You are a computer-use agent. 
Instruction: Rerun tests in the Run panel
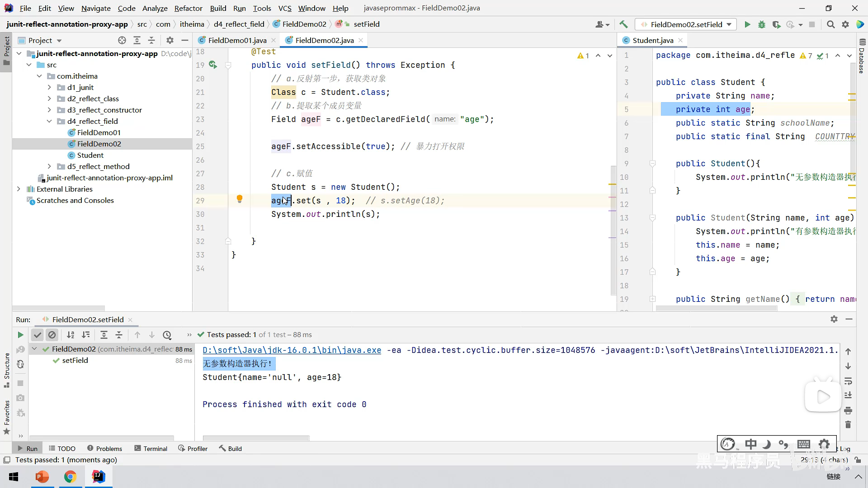pos(20,335)
